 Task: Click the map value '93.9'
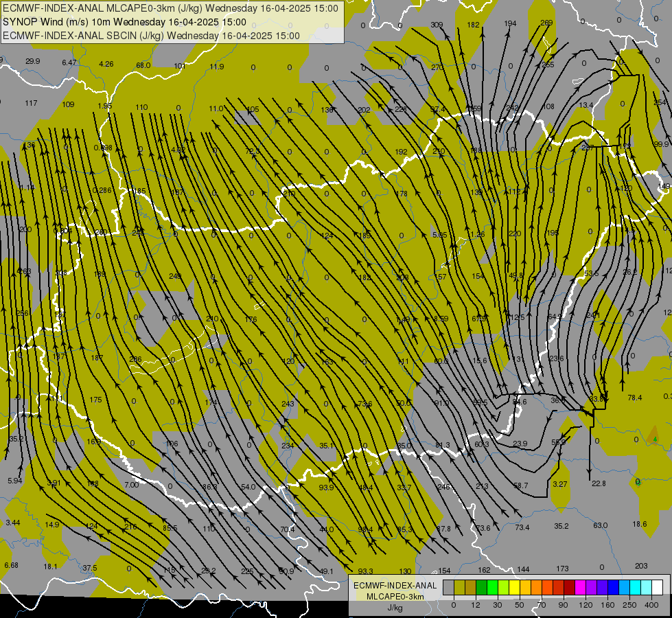click(326, 488)
